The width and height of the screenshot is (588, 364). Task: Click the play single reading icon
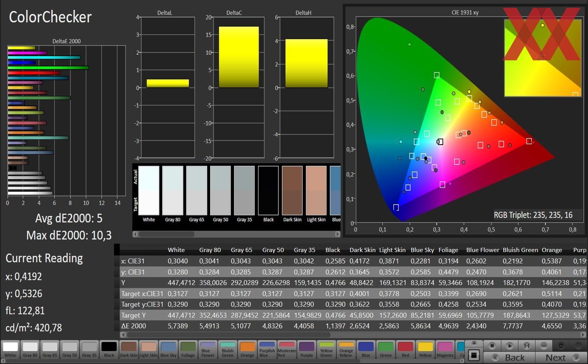tap(509, 346)
